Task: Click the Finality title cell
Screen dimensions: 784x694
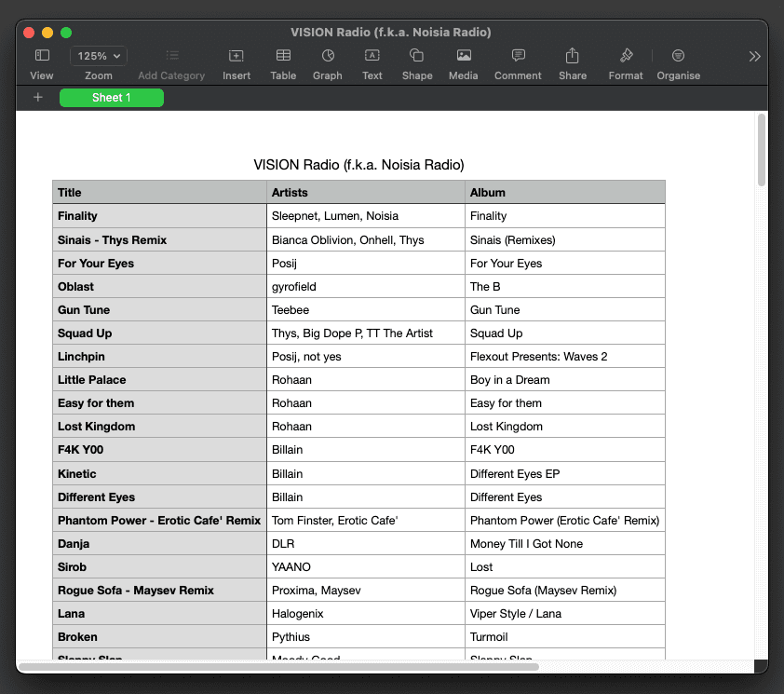Action: click(x=159, y=216)
